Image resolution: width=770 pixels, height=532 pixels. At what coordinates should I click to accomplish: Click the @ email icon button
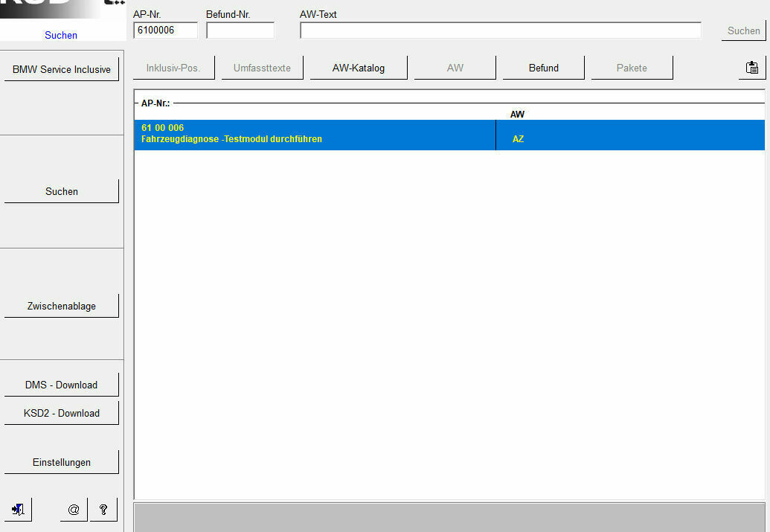(74, 510)
